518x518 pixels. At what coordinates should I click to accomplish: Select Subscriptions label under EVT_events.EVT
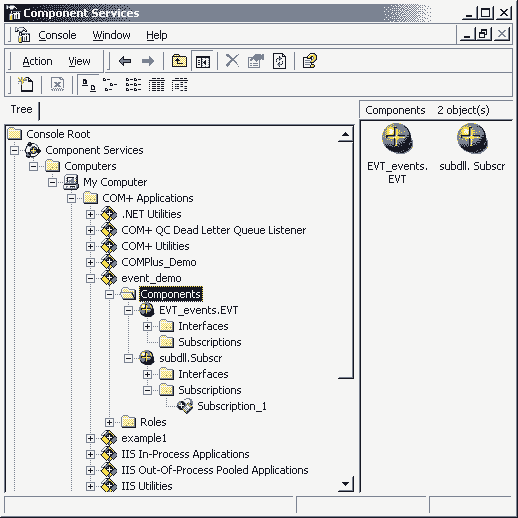click(x=210, y=342)
